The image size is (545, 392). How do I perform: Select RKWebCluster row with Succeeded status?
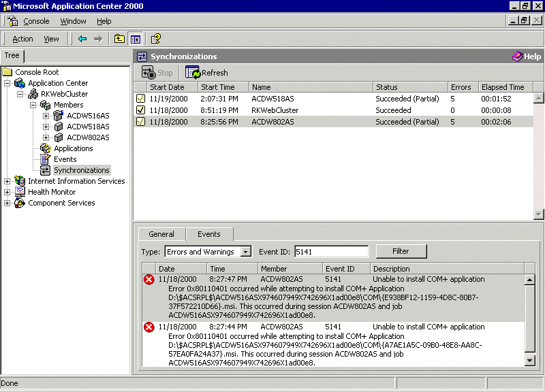tap(333, 110)
